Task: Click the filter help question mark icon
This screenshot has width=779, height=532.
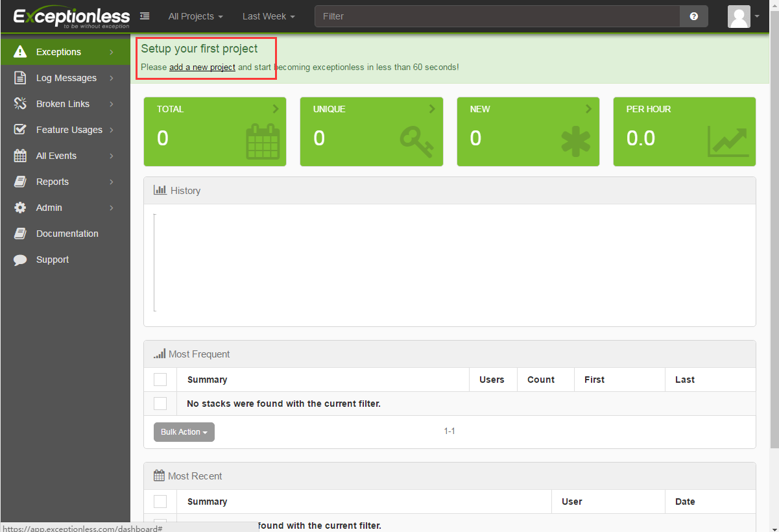Action: click(x=694, y=16)
